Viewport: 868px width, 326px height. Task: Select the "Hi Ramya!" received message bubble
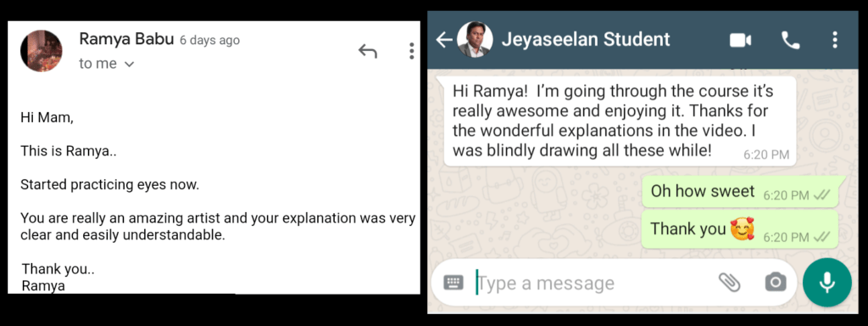tap(616, 121)
